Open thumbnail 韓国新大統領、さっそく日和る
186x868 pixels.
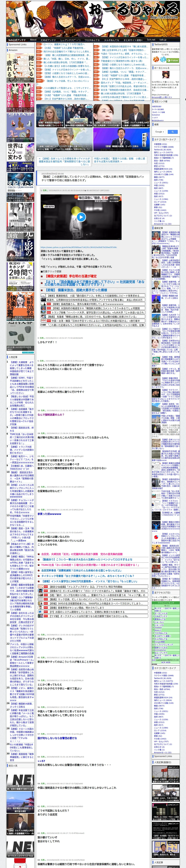click(122, 139)
